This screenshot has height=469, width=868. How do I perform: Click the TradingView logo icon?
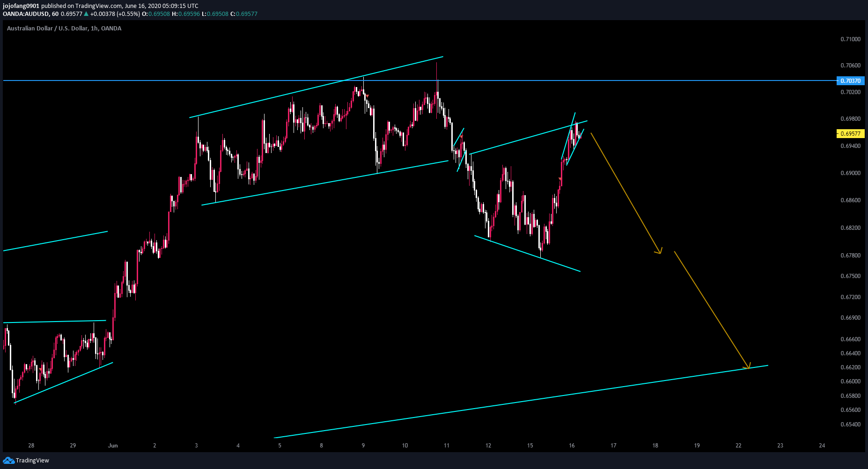8,461
